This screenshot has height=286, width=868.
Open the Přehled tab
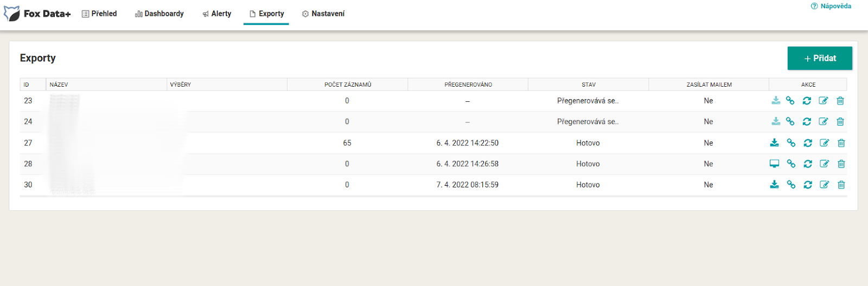[x=99, y=14]
